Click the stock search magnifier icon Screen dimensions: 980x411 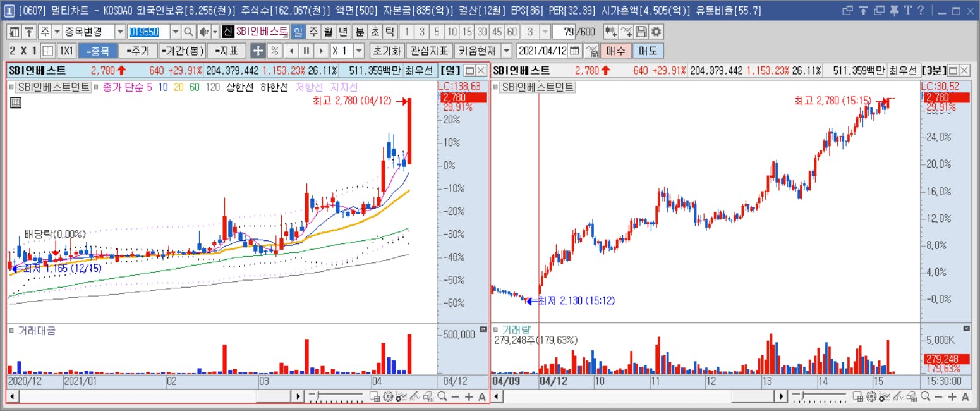tap(188, 32)
